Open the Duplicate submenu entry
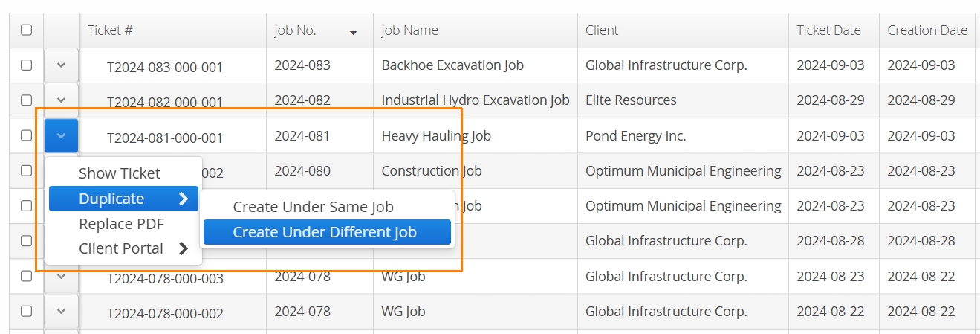 pos(123,199)
